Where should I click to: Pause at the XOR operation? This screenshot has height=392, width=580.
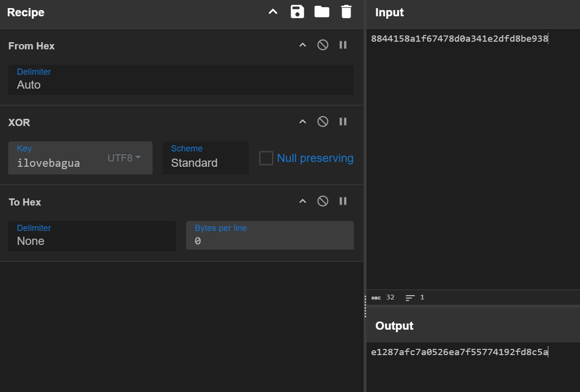coord(343,122)
